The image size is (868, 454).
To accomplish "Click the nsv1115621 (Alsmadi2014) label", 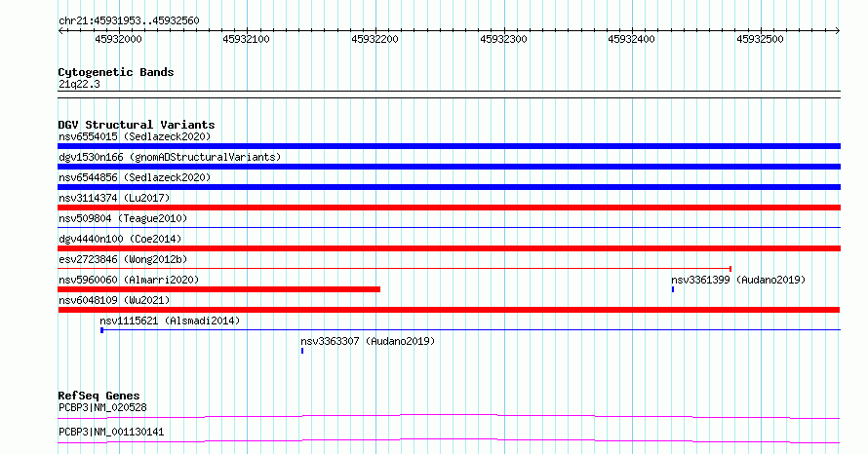I will point(170,321).
